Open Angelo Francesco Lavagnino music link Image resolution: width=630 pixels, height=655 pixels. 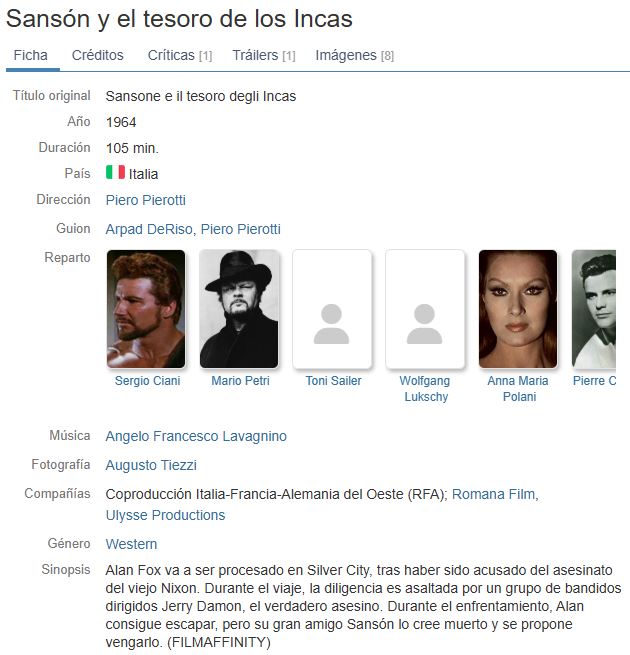pyautogui.click(x=196, y=436)
